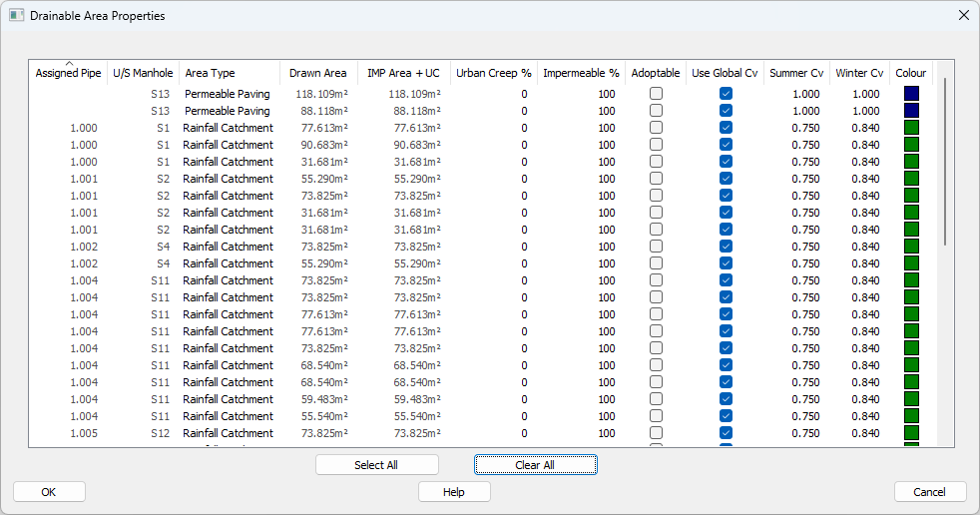980x515 pixels.
Task: Check Adoptable box on the 59.483m² row
Action: pyautogui.click(x=656, y=399)
